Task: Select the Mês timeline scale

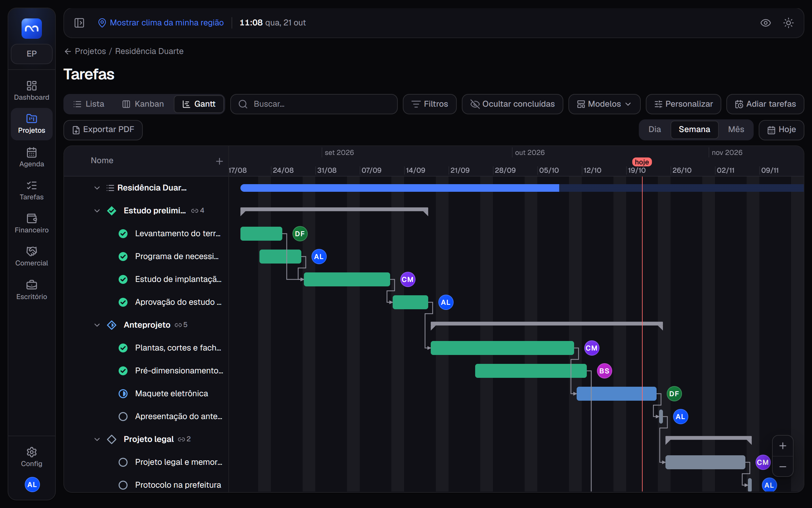Action: tap(736, 129)
